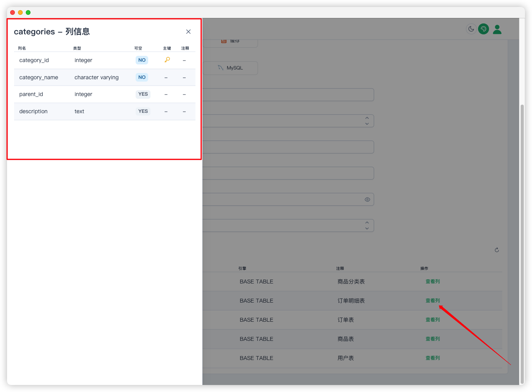532x392 pixels.
Task: Click NO badge in category_name row
Action: (x=142, y=77)
